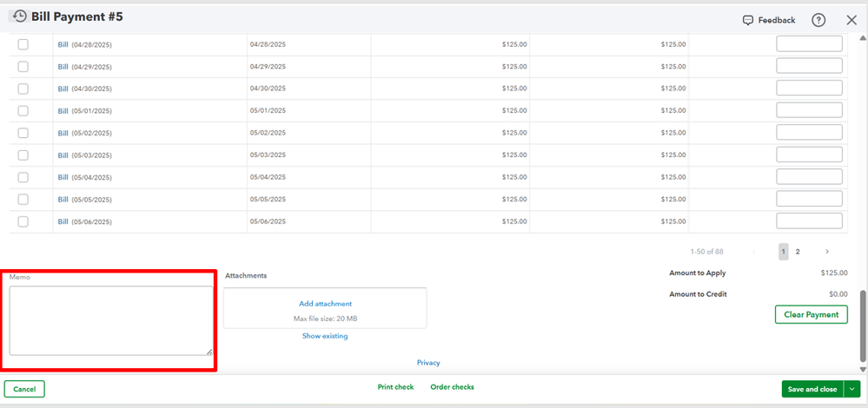
Task: Check the box for Bill 05/06/2025
Action: click(x=23, y=221)
